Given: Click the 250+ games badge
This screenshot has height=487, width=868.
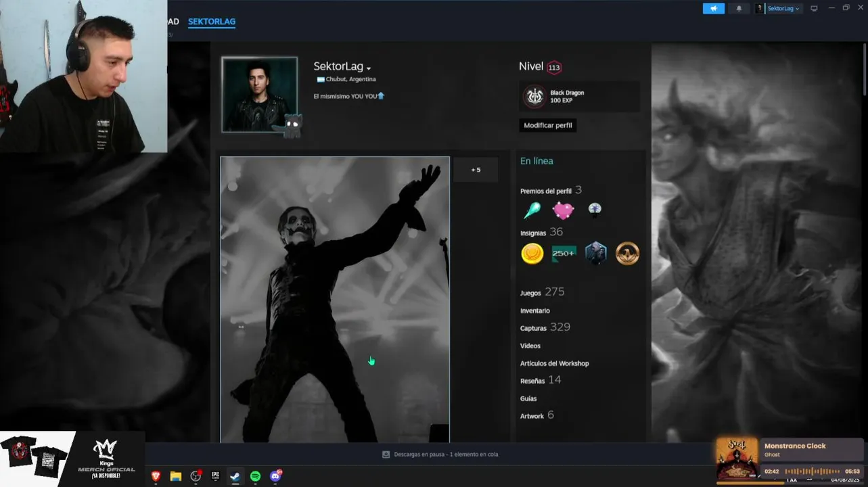Looking at the screenshot, I should [564, 254].
